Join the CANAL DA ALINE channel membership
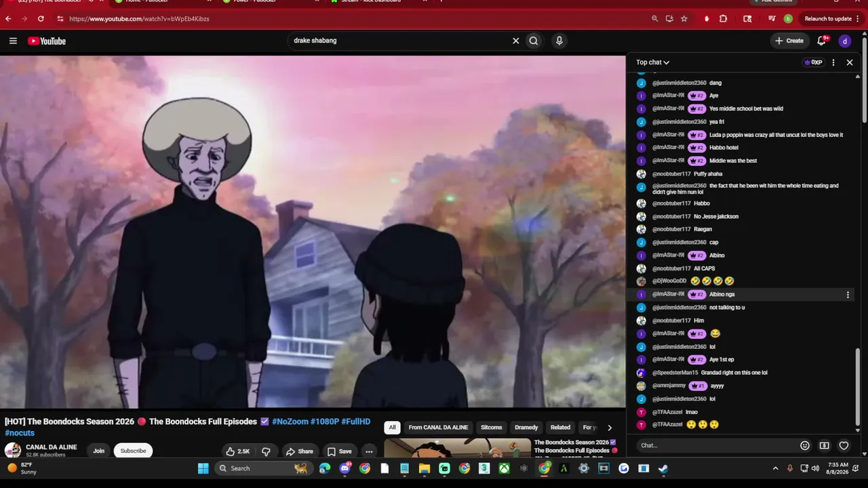 click(99, 451)
